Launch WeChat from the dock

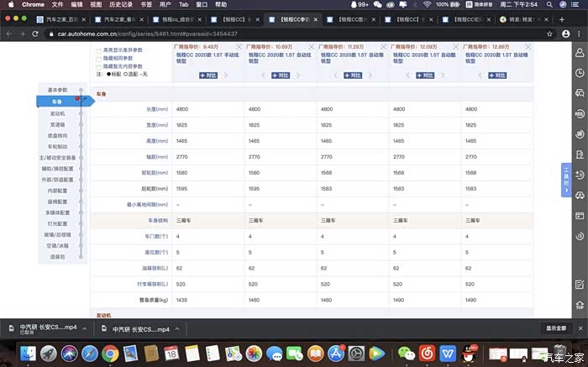406,354
